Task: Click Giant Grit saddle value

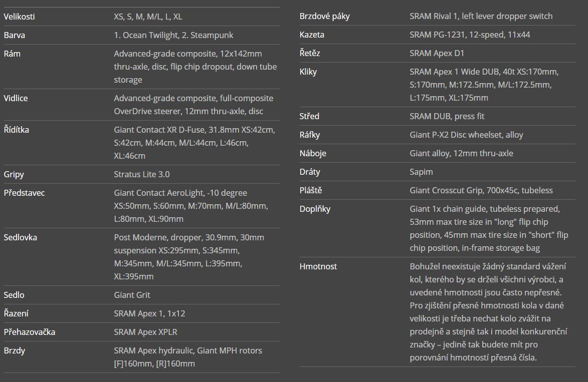Action: pos(132,295)
